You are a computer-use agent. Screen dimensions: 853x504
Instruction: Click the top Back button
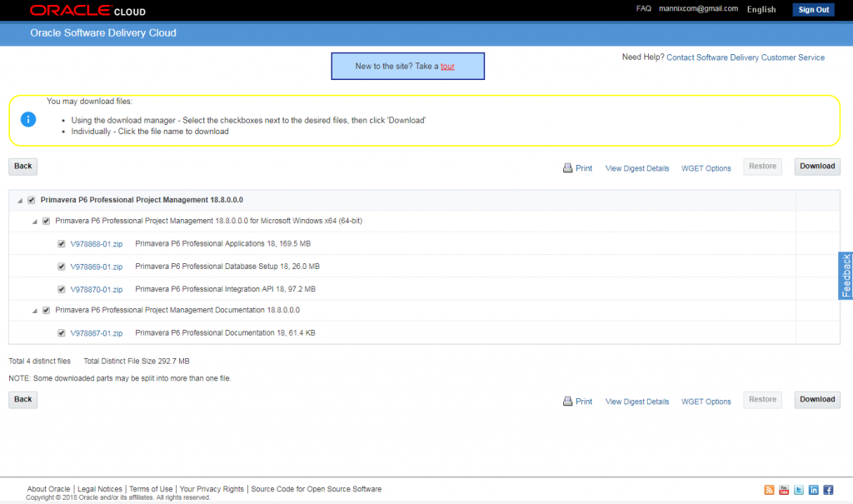(22, 167)
